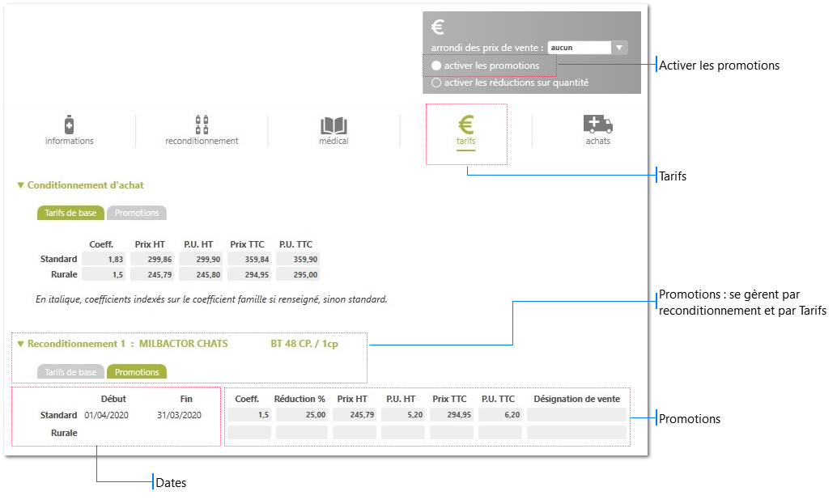Click the large euro symbol in grey panel

(438, 27)
